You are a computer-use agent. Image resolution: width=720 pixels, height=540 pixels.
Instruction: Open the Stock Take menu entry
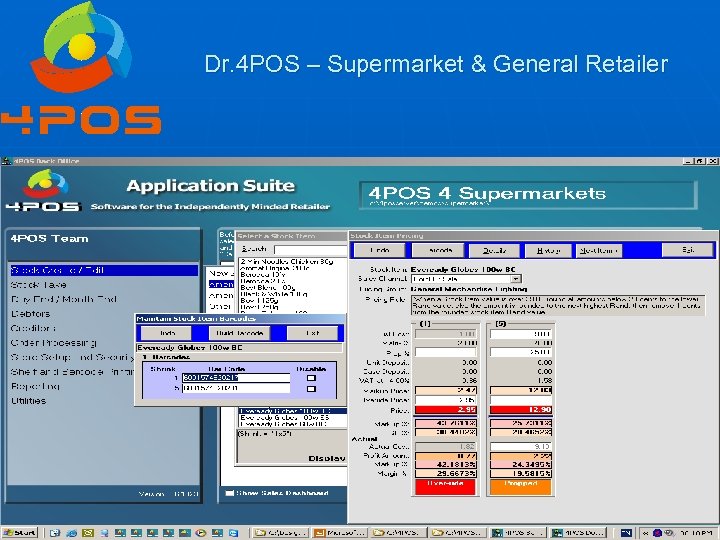tap(39, 285)
